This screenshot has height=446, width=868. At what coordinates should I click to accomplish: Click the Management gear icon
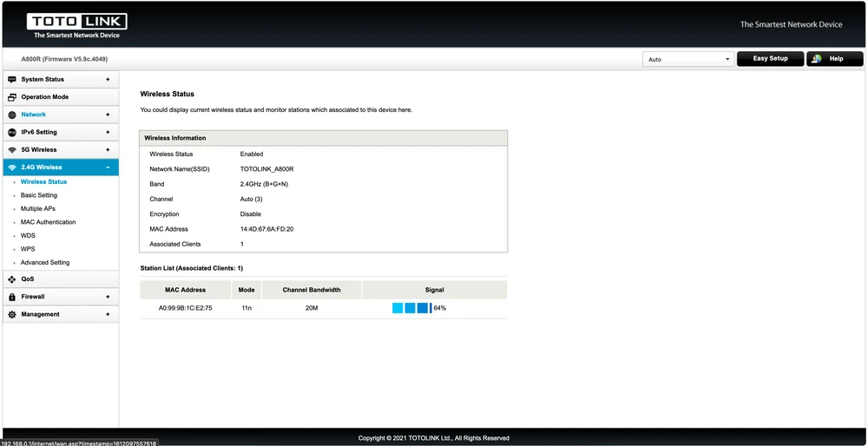click(x=12, y=314)
